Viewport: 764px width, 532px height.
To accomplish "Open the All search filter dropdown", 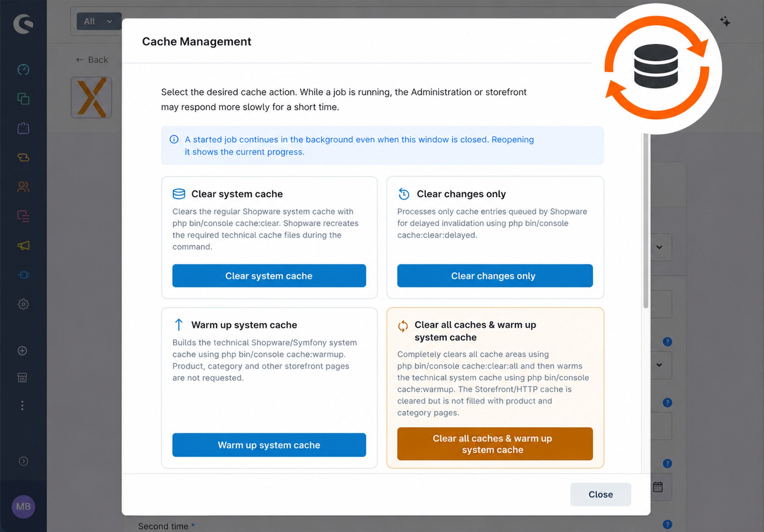I will coord(99,21).
